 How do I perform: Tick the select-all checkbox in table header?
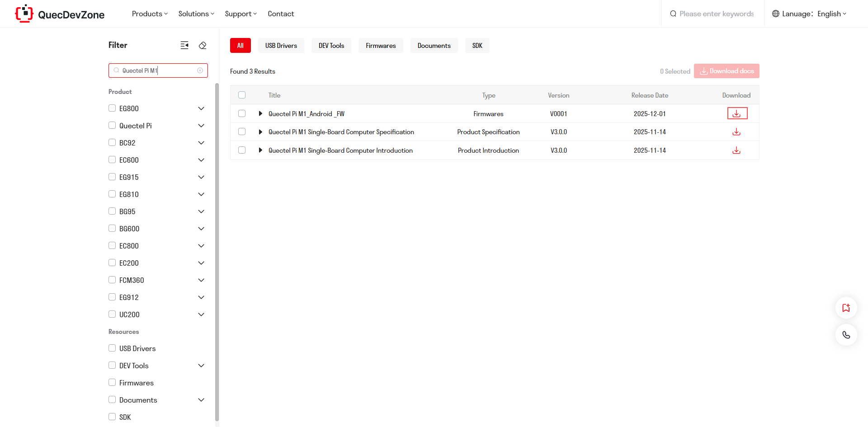click(x=242, y=95)
